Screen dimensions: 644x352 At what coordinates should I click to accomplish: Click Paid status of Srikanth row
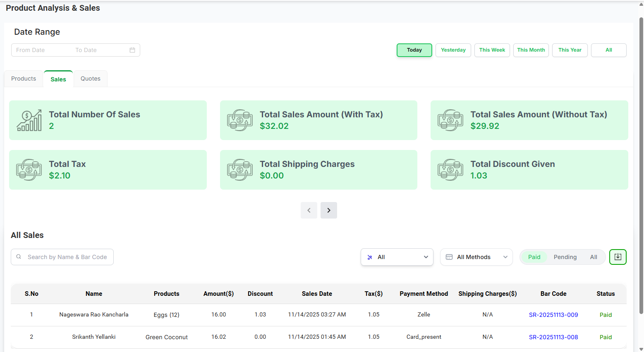pos(606,337)
